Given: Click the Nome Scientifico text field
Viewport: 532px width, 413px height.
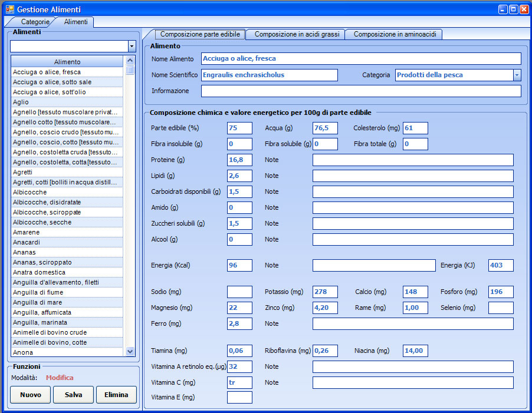Looking at the screenshot, I should [269, 75].
